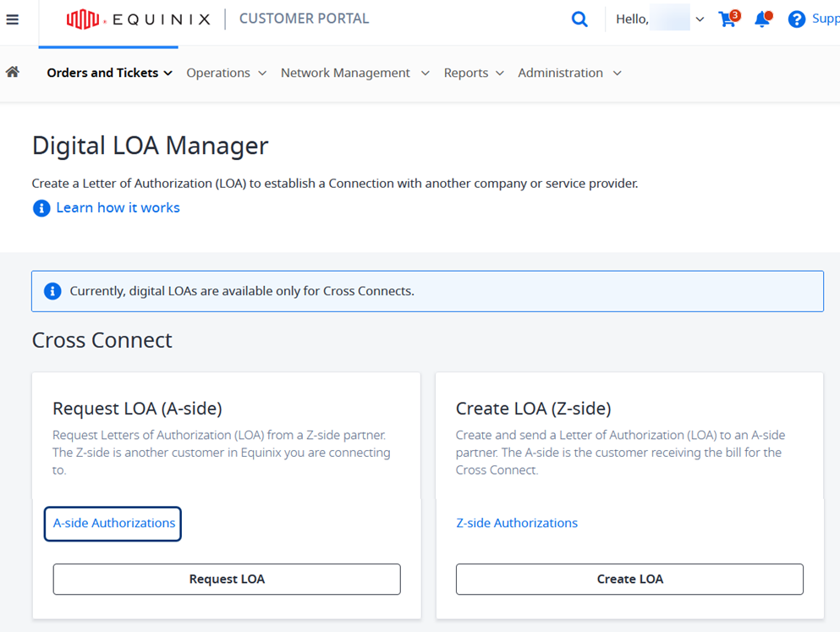Screen dimensions: 840x632
Task: Click the chevron next to Reports
Action: click(500, 74)
